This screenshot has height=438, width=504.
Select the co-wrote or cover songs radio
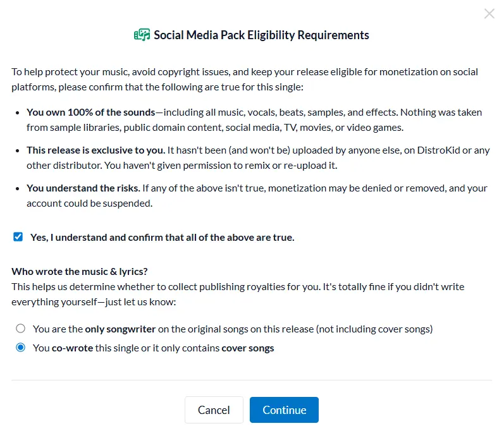[x=21, y=348]
